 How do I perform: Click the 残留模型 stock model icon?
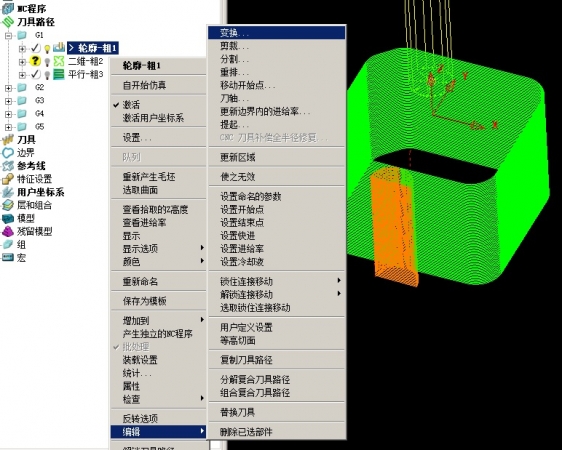pyautogui.click(x=8, y=231)
